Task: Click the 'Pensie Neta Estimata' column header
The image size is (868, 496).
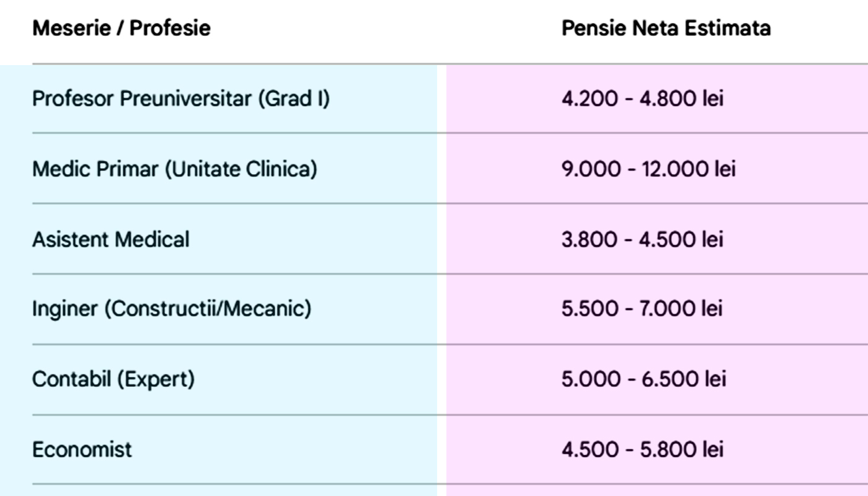Action: click(x=666, y=28)
